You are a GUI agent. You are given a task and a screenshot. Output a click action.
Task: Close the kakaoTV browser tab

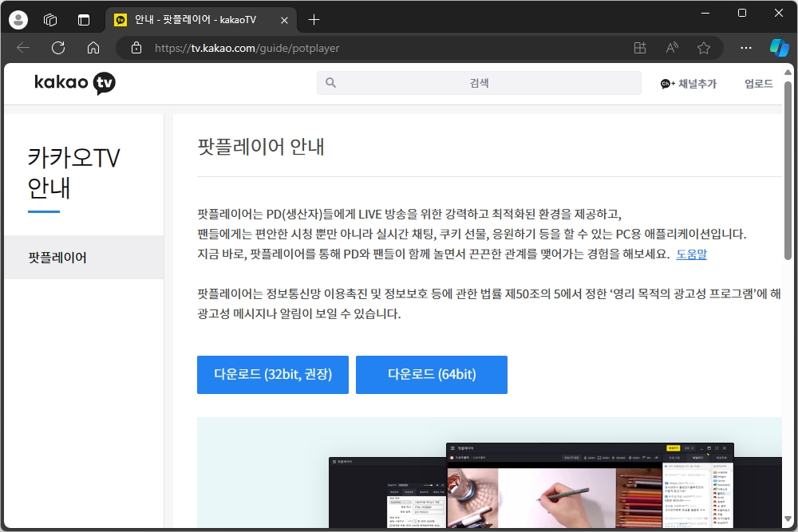coord(285,21)
